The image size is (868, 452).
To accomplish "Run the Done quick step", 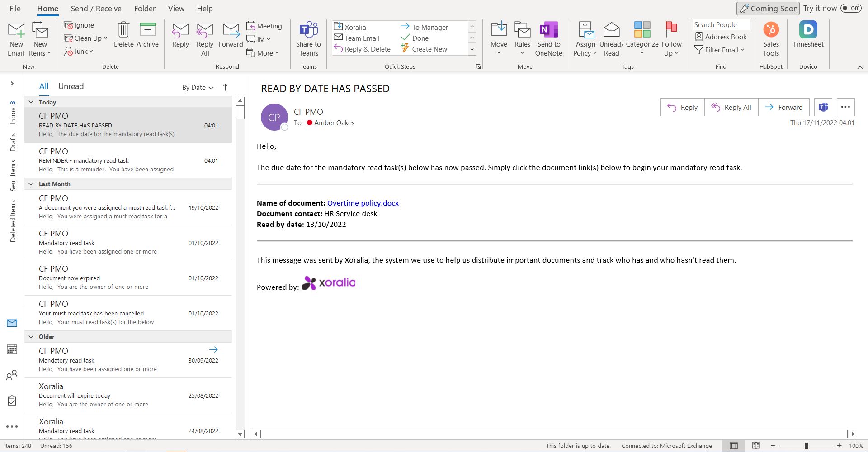I will click(415, 38).
